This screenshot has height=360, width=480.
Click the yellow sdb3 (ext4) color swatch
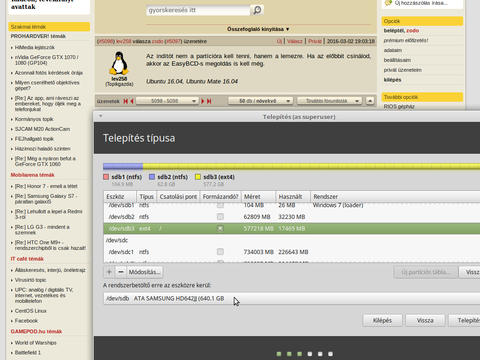point(198,177)
